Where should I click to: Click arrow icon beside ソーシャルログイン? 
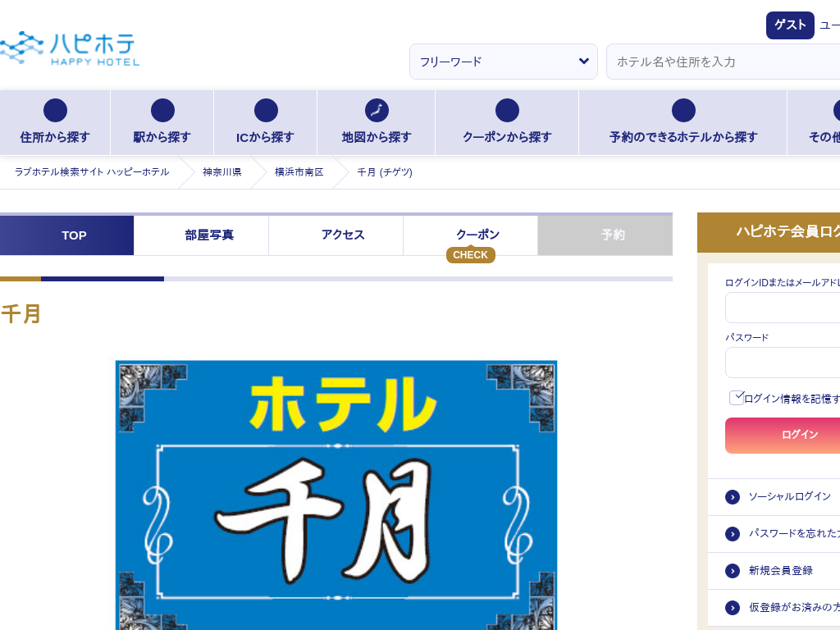733,497
